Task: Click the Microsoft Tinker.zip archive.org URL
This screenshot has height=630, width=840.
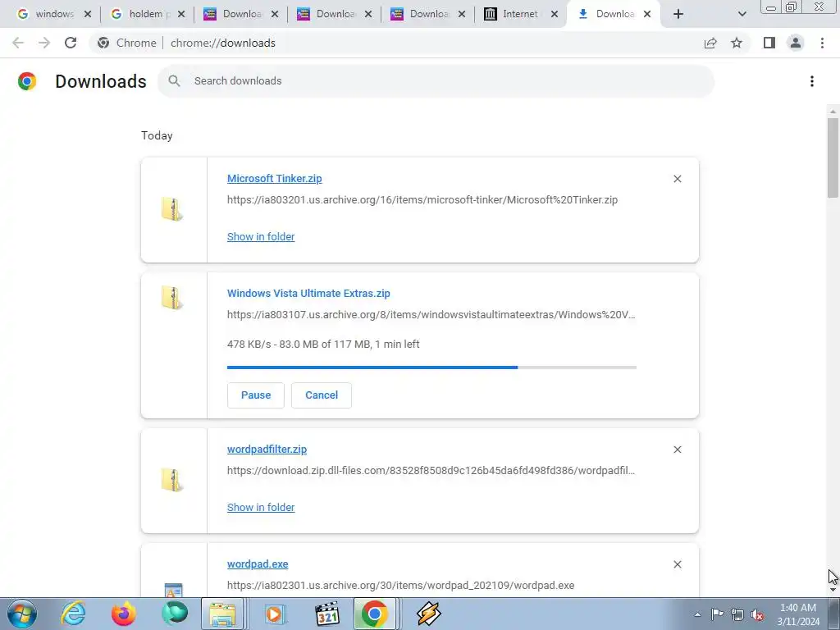Action: point(422,200)
